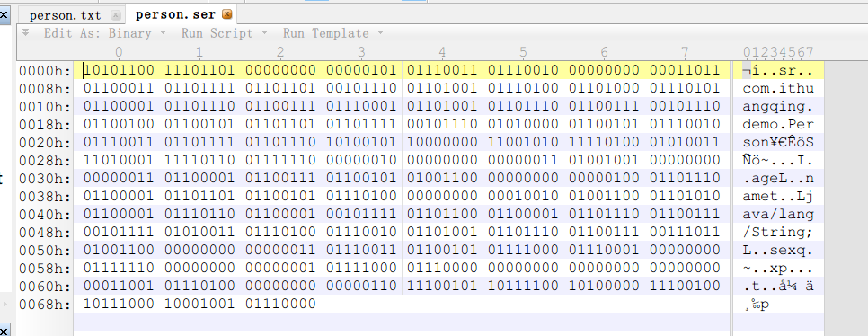Open the Edit As: Binary dropdown

point(104,33)
